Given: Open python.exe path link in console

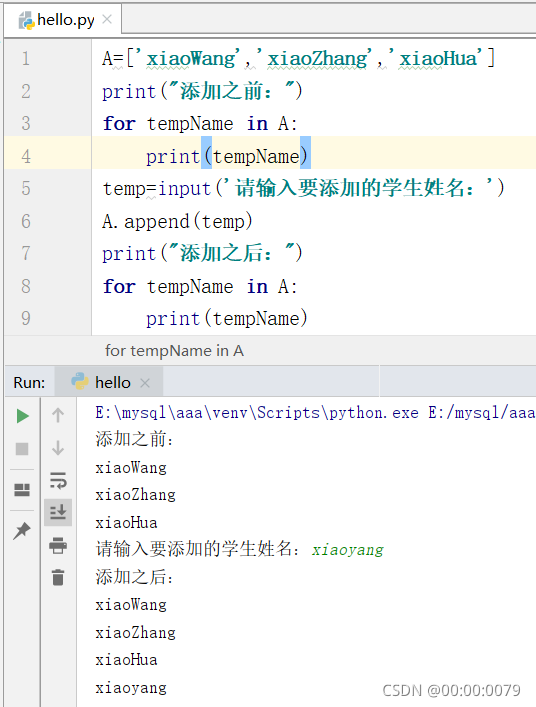Looking at the screenshot, I should pos(257,413).
